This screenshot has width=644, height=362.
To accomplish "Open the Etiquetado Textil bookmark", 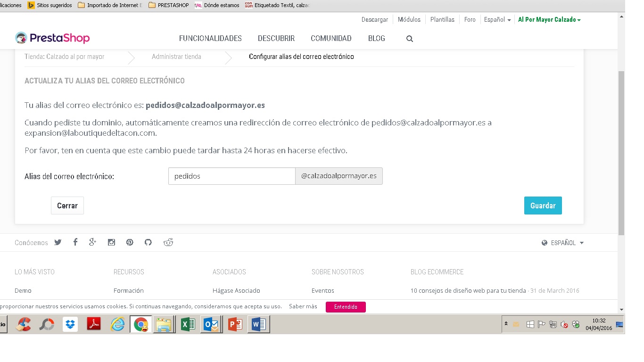I will 277,6.
